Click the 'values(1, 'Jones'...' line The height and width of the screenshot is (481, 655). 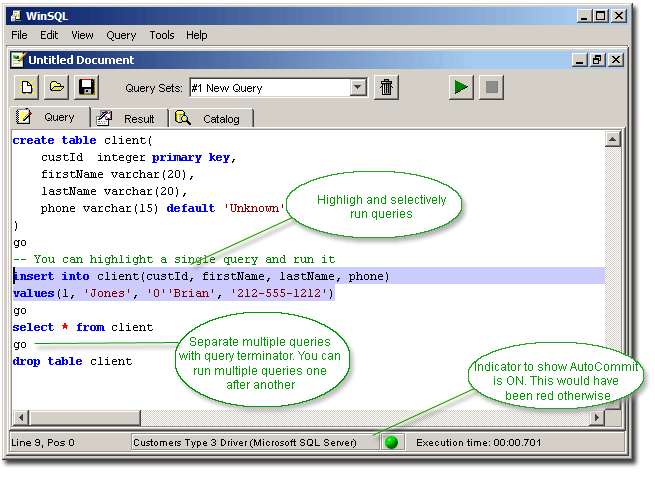click(173, 293)
